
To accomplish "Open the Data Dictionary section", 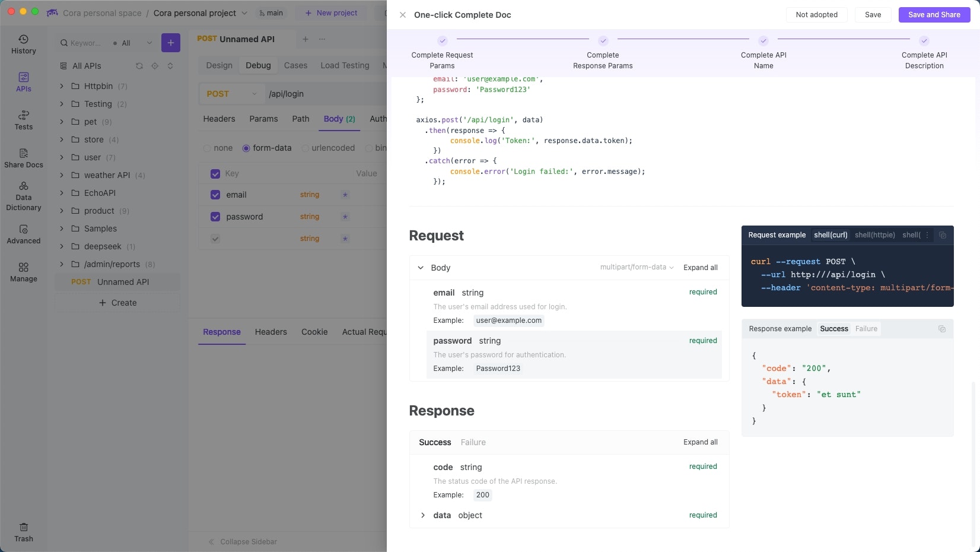I will (x=23, y=196).
